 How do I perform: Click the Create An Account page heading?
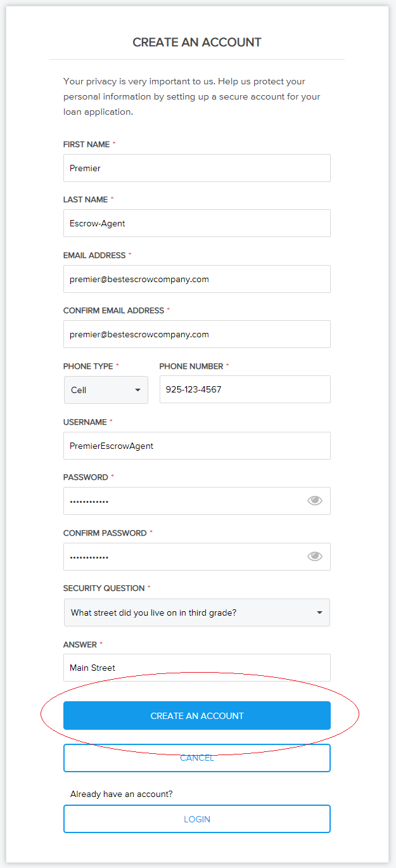tap(197, 42)
